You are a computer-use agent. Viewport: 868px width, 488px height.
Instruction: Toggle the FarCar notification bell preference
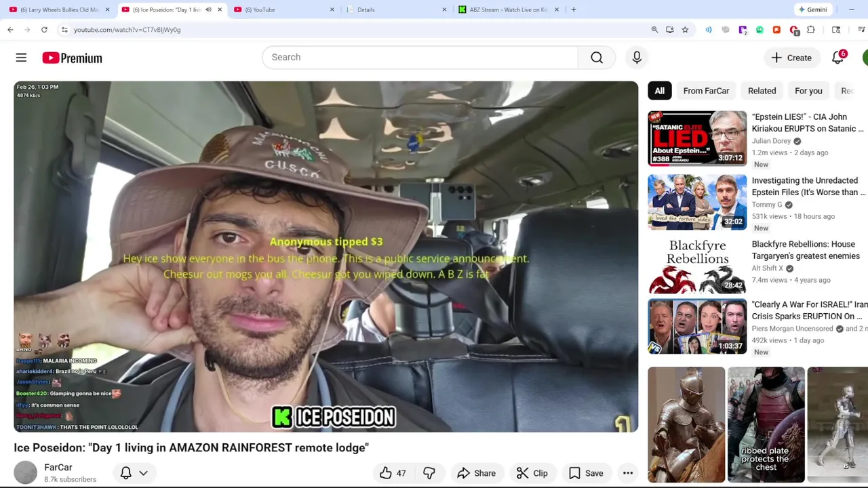[x=125, y=473]
